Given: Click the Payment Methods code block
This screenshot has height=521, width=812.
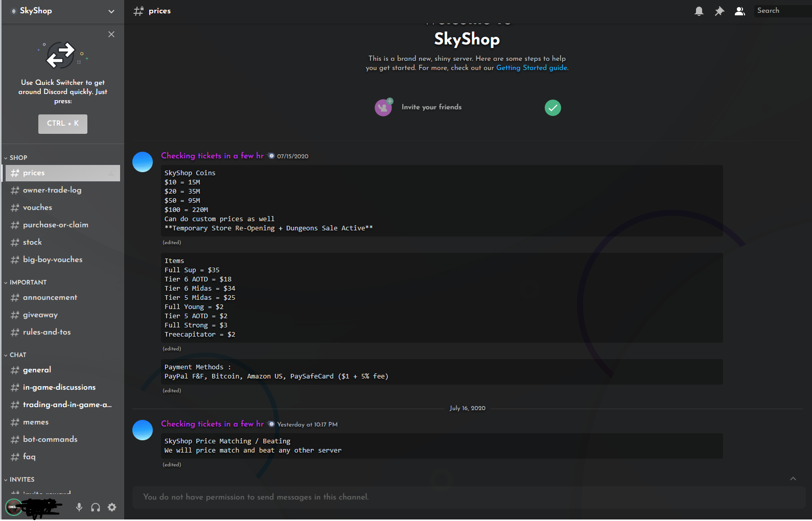Looking at the screenshot, I should coord(442,372).
